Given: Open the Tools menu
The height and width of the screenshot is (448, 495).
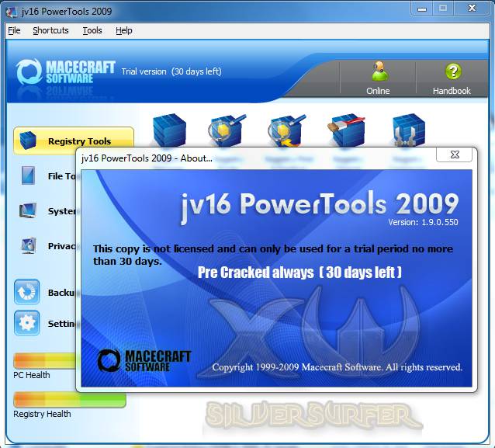Looking at the screenshot, I should (x=92, y=30).
